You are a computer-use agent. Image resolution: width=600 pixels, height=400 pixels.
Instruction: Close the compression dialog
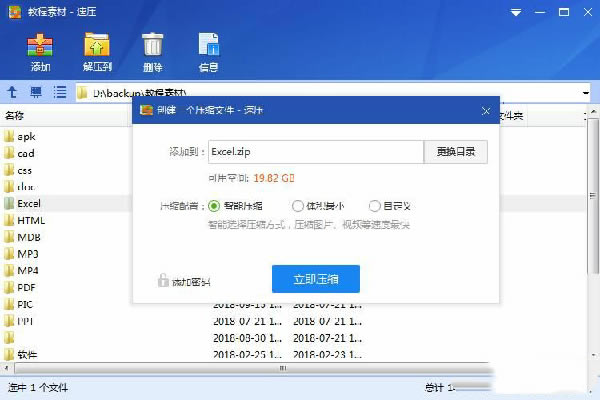[x=486, y=111]
